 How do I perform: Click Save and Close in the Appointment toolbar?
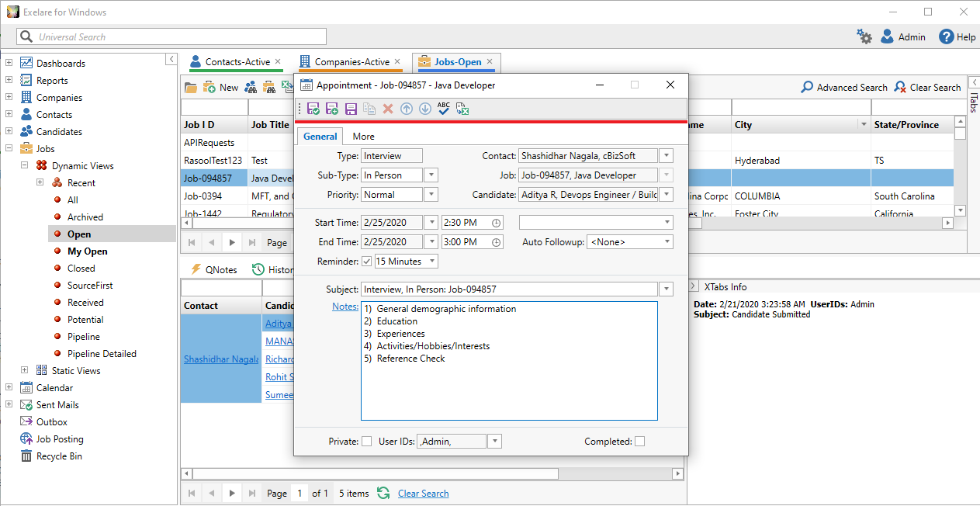coord(313,109)
